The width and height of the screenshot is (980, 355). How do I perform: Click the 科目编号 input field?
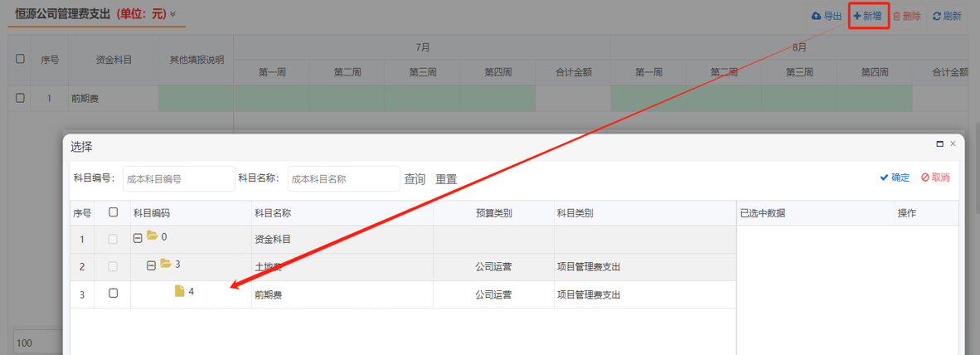click(179, 179)
